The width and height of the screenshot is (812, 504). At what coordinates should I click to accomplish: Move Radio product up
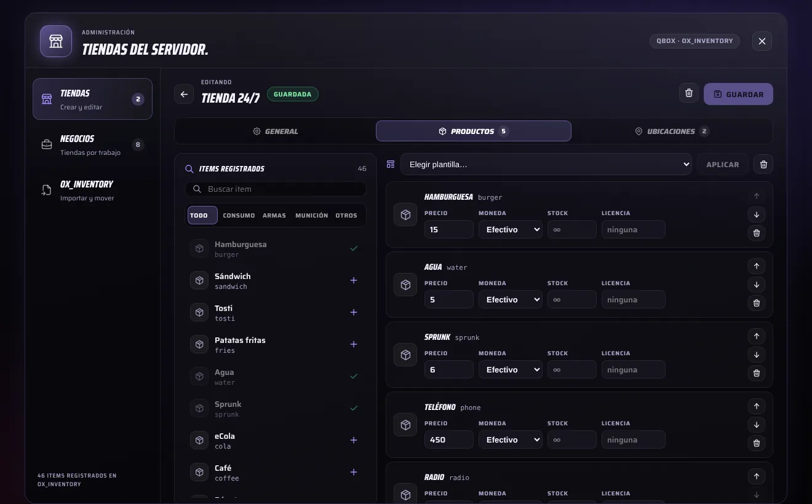(x=757, y=476)
